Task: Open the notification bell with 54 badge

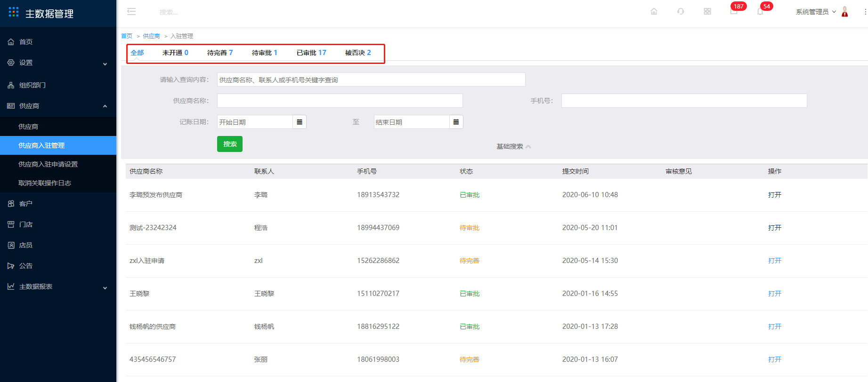Action: tap(760, 12)
